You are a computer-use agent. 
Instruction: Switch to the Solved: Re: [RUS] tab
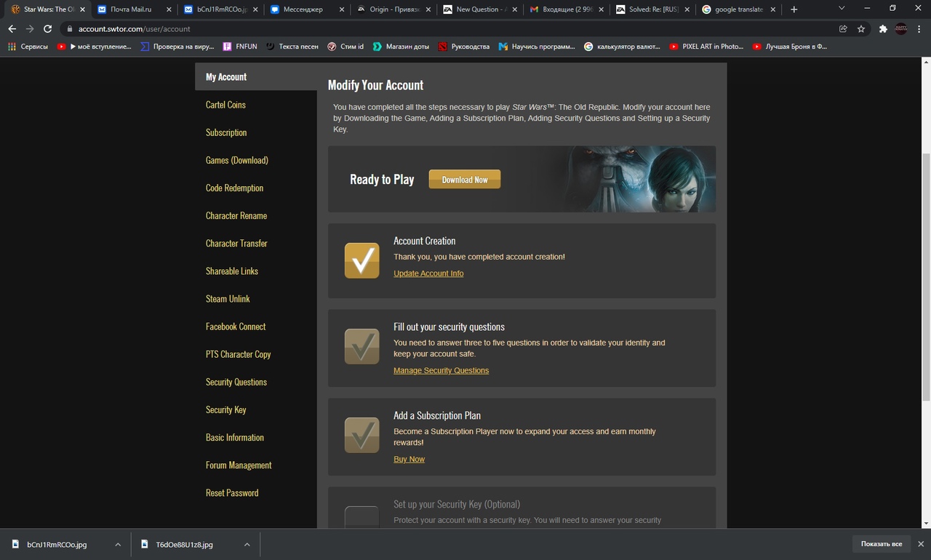[650, 9]
